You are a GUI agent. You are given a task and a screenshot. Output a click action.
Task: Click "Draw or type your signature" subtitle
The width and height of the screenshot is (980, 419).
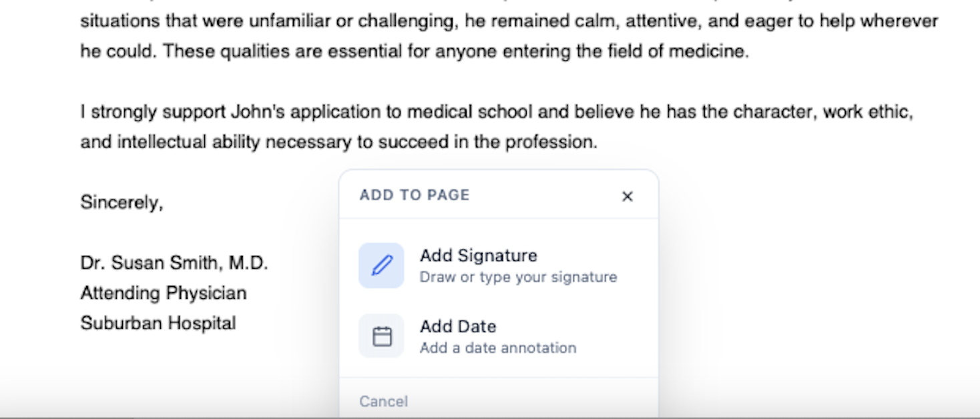pyautogui.click(x=518, y=277)
